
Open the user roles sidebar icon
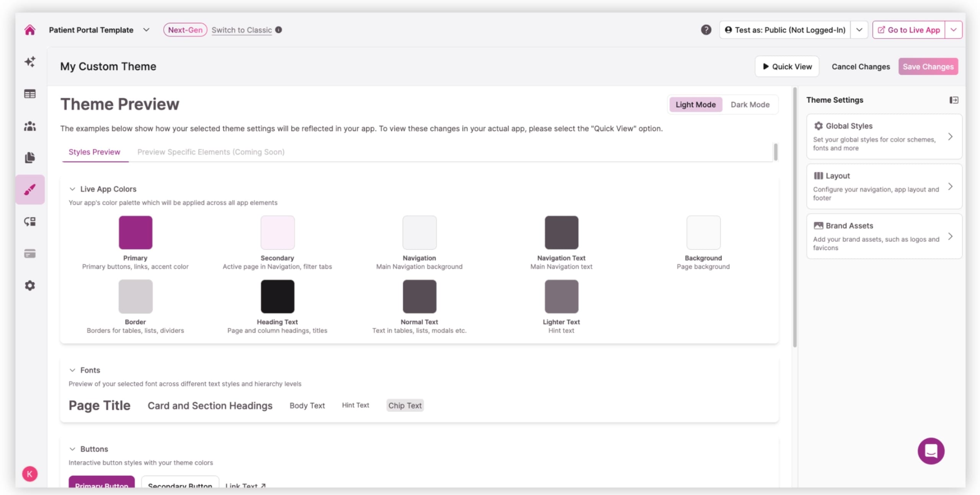click(x=30, y=126)
